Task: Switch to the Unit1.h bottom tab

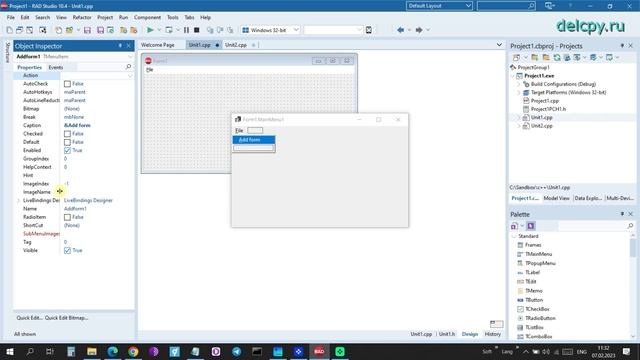Action: 447,334
